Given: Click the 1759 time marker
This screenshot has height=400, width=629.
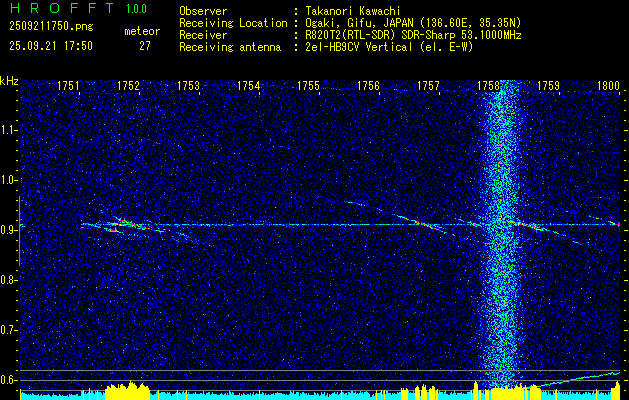Looking at the screenshot, I should 549,85.
